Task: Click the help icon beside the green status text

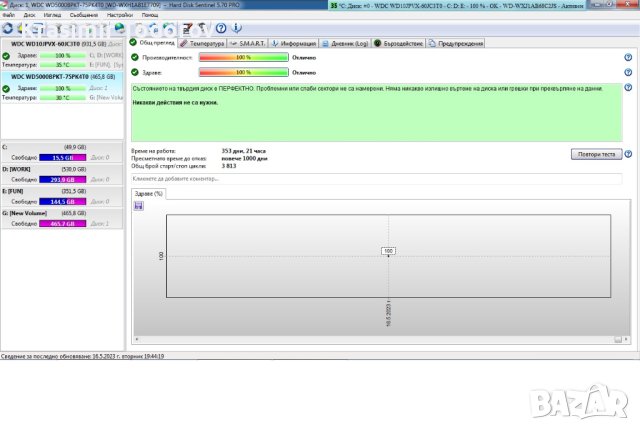Action: (628, 89)
